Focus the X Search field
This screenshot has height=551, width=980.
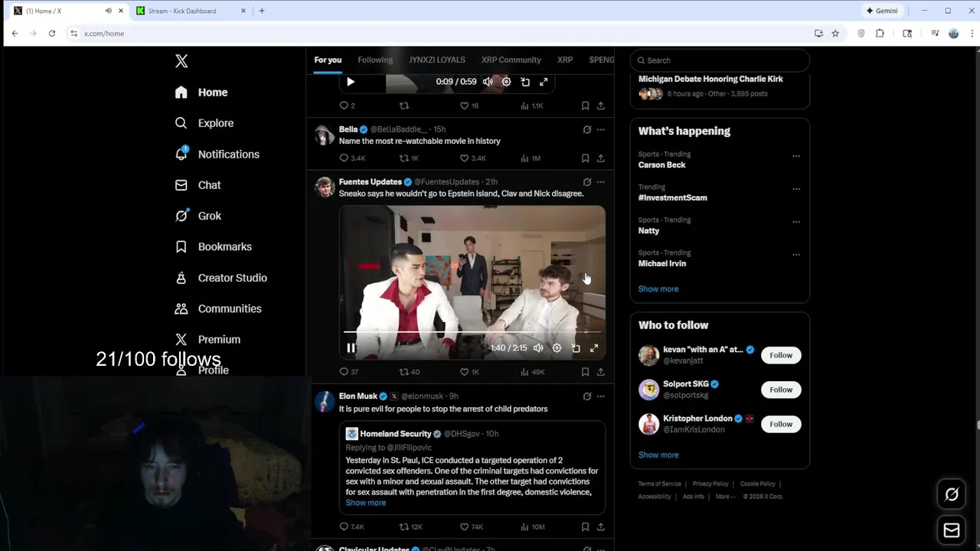point(720,60)
